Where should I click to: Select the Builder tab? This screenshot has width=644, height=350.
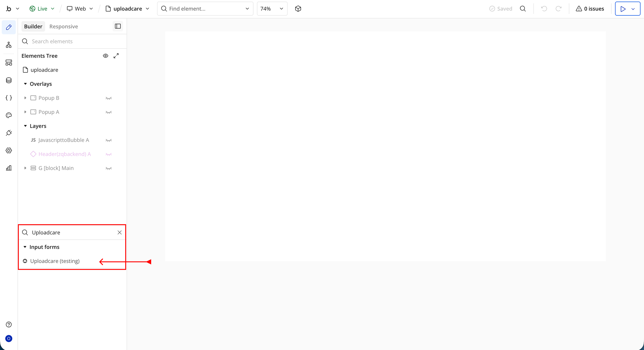click(33, 27)
